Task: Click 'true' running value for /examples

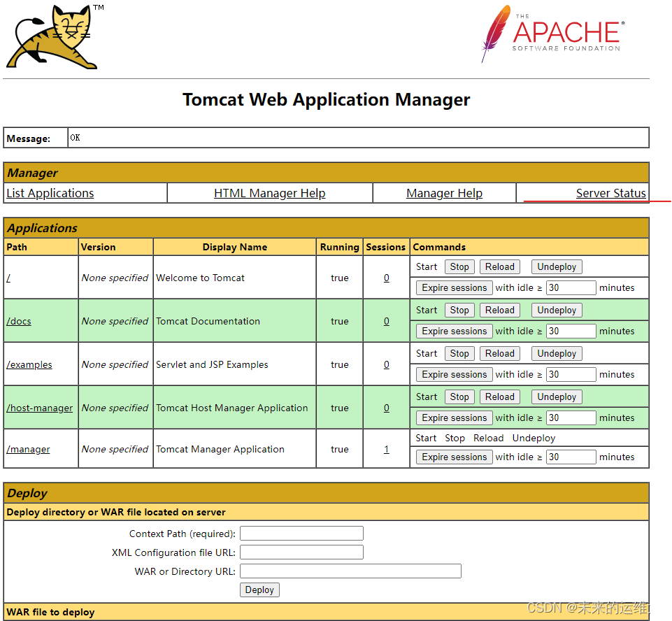Action: click(x=339, y=365)
